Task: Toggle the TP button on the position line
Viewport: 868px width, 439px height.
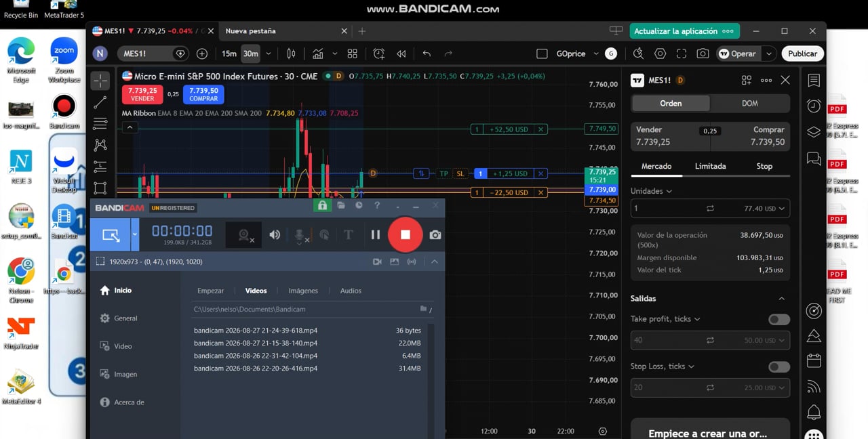Action: pos(443,173)
